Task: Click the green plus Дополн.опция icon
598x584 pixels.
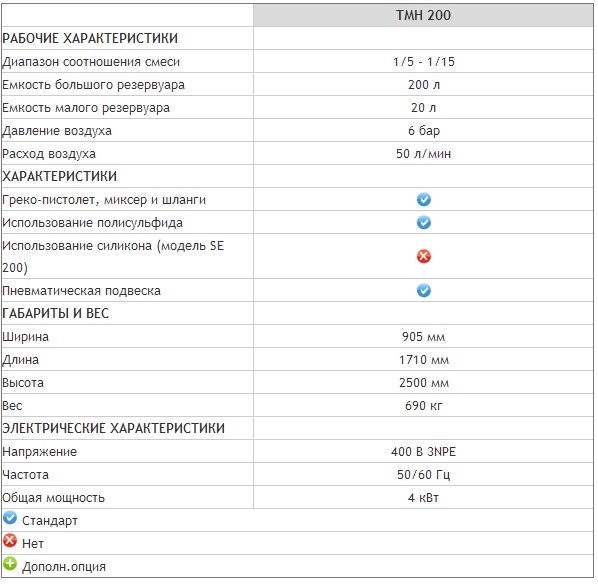Action: tap(10, 564)
